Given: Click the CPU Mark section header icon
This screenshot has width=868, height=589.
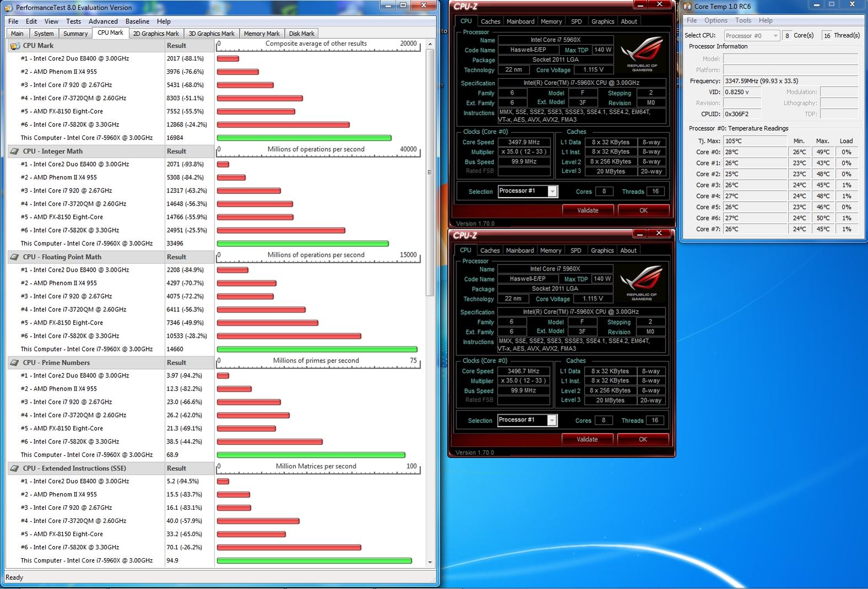Looking at the screenshot, I should 14,46.
